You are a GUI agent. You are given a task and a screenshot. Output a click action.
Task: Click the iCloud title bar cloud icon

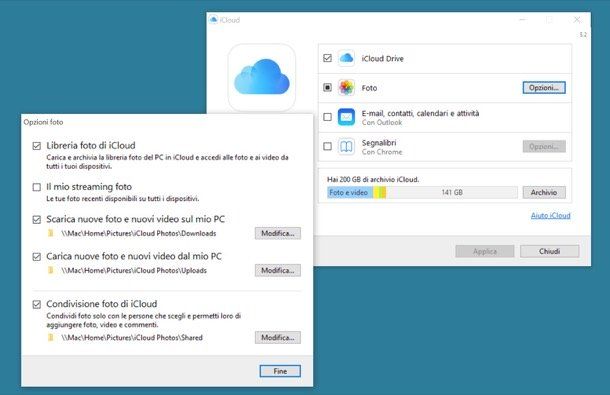213,19
